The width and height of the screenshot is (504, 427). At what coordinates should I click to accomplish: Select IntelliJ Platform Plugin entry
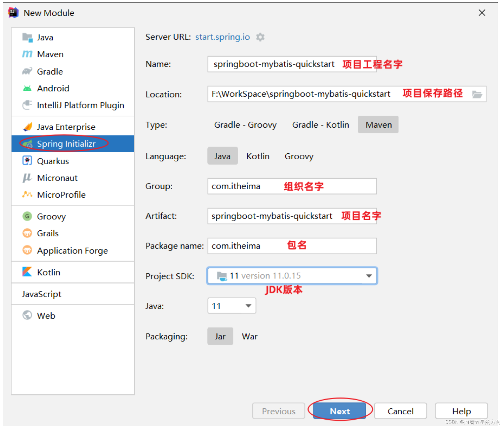coord(73,105)
